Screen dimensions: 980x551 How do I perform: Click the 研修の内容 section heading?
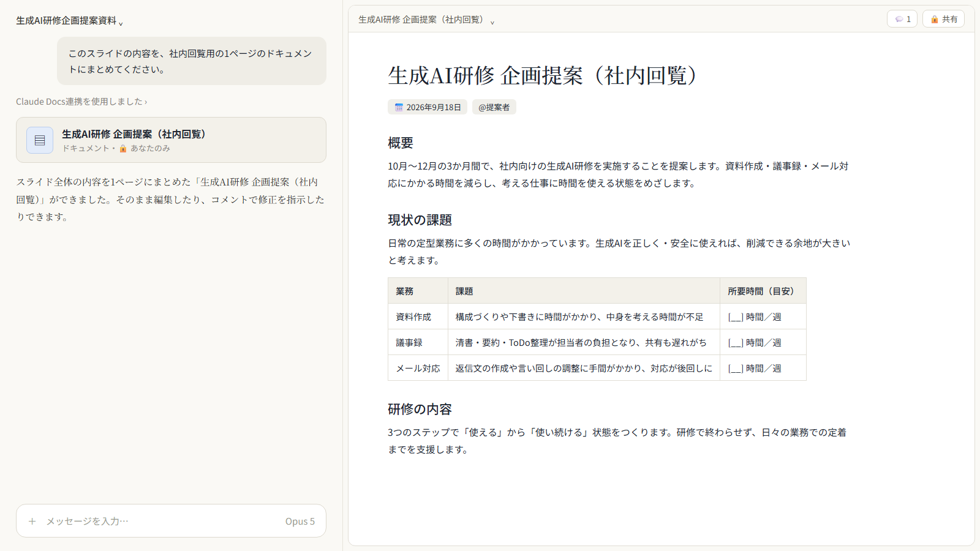(x=420, y=409)
